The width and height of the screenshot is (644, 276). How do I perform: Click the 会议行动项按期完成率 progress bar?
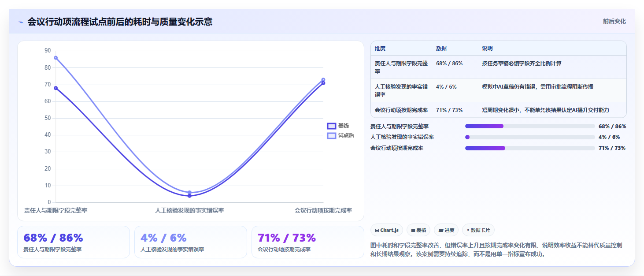point(530,148)
